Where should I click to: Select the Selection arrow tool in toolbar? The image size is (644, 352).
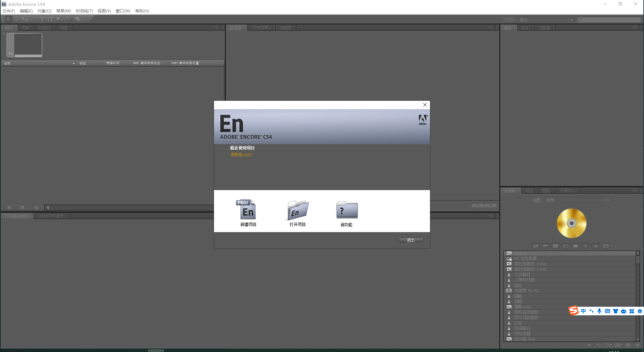tap(9, 19)
